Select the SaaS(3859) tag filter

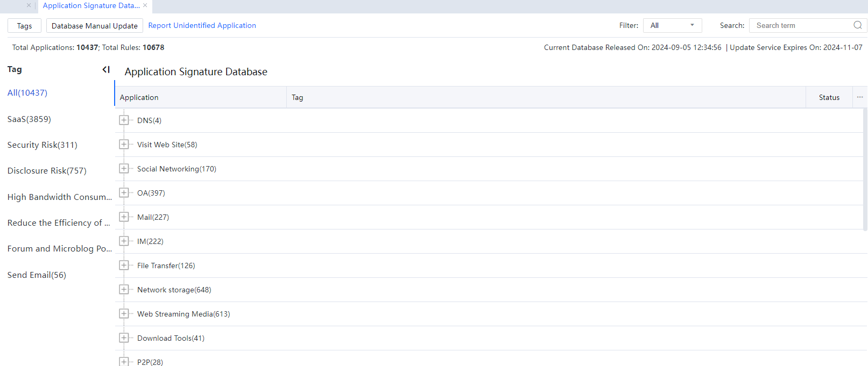[x=29, y=119]
